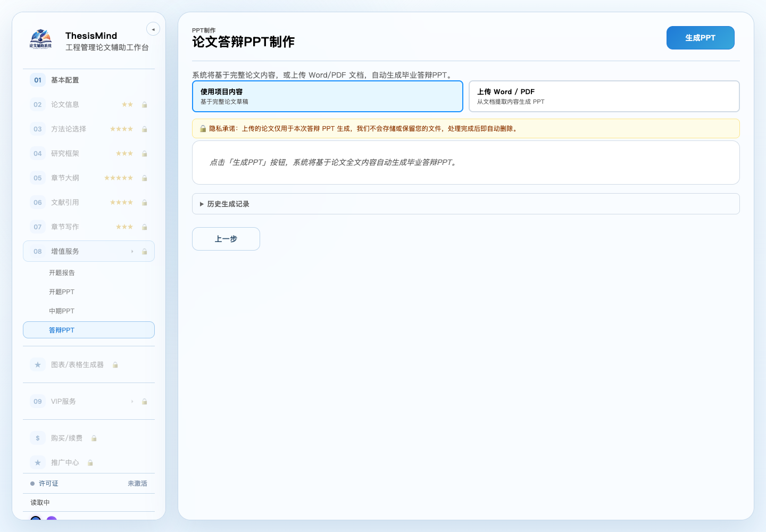
Task: Click the lock icon on 章节写作 row
Action: pyautogui.click(x=145, y=227)
